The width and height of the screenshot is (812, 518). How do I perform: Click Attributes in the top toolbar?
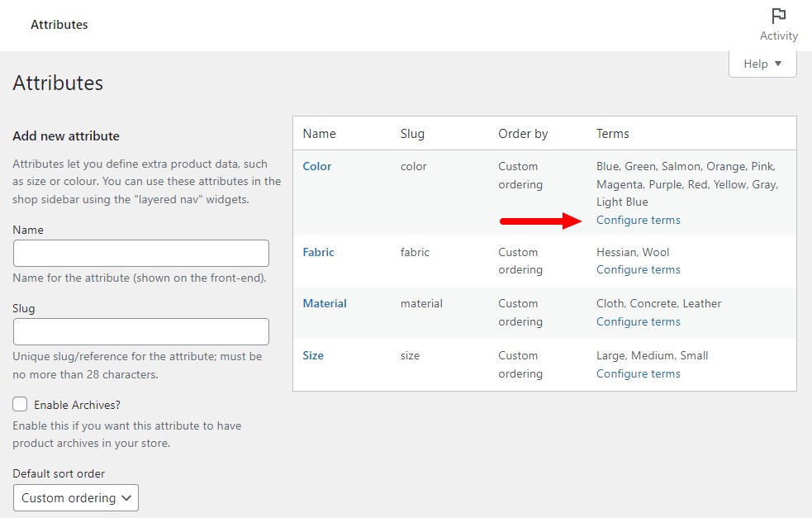coord(59,25)
